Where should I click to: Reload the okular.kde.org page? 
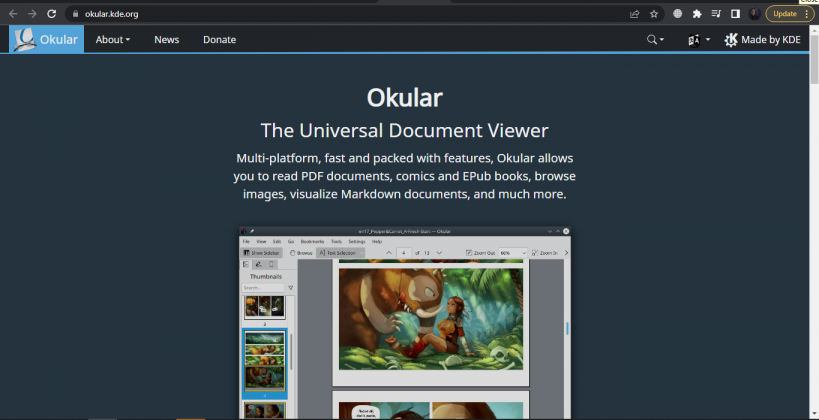pos(51,14)
